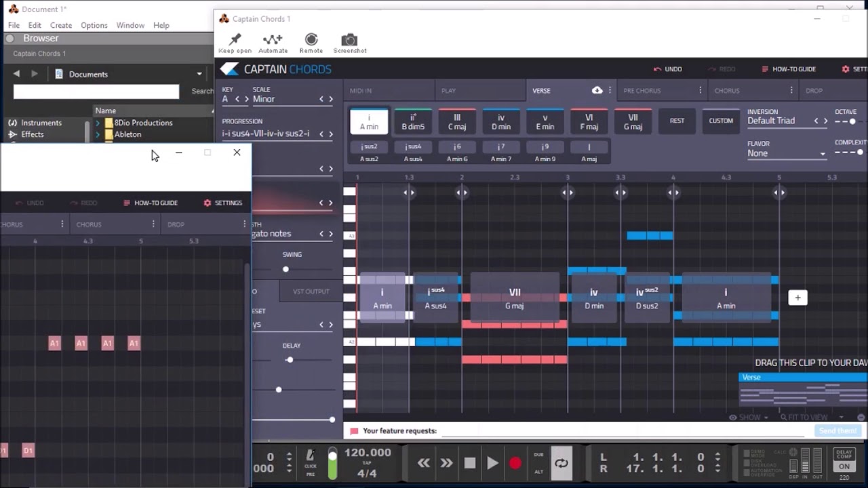
Task: Switch to VST OUTPUT tab
Action: tap(311, 291)
